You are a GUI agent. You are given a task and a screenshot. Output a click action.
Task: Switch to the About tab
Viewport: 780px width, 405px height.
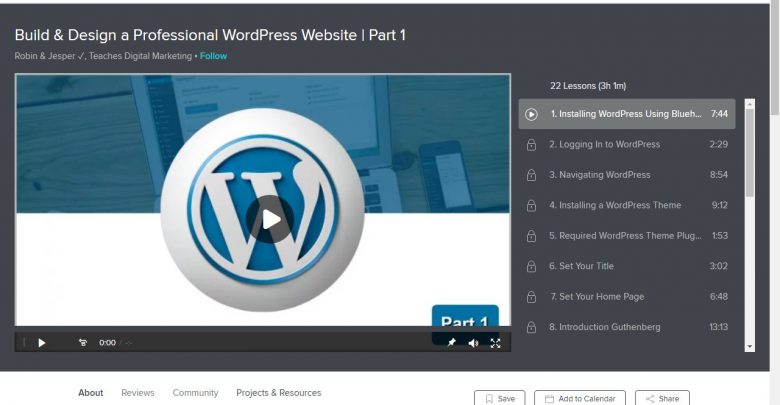tap(91, 393)
